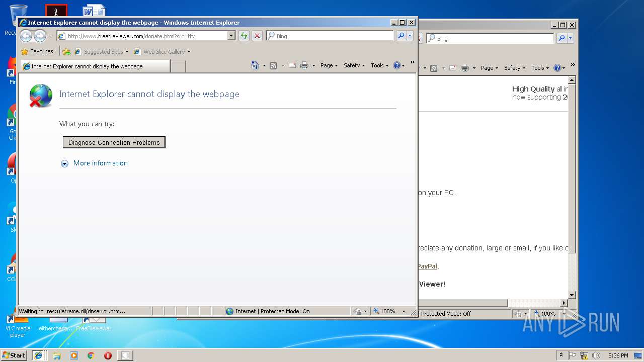Select the 'Internet Explorer cannot display the webpage' tab

pos(95,66)
